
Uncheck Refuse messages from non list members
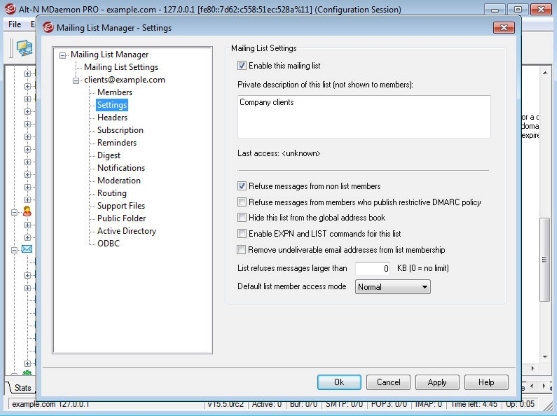tap(242, 186)
